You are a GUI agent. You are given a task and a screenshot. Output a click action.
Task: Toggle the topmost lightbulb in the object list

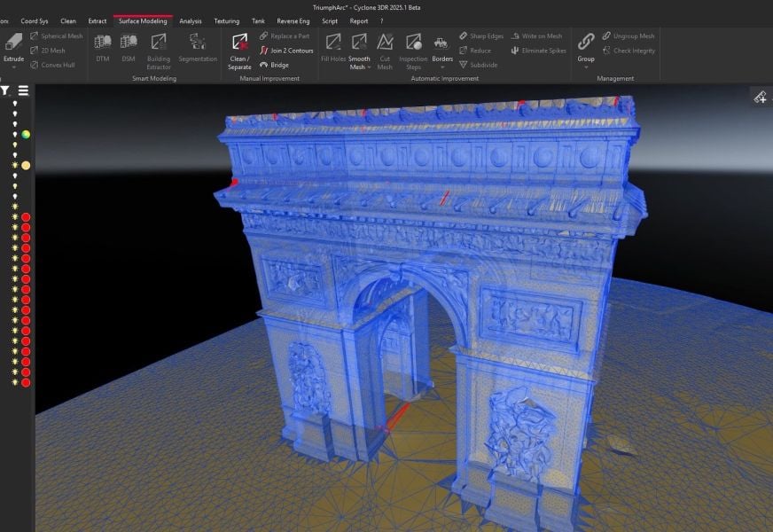(x=15, y=104)
